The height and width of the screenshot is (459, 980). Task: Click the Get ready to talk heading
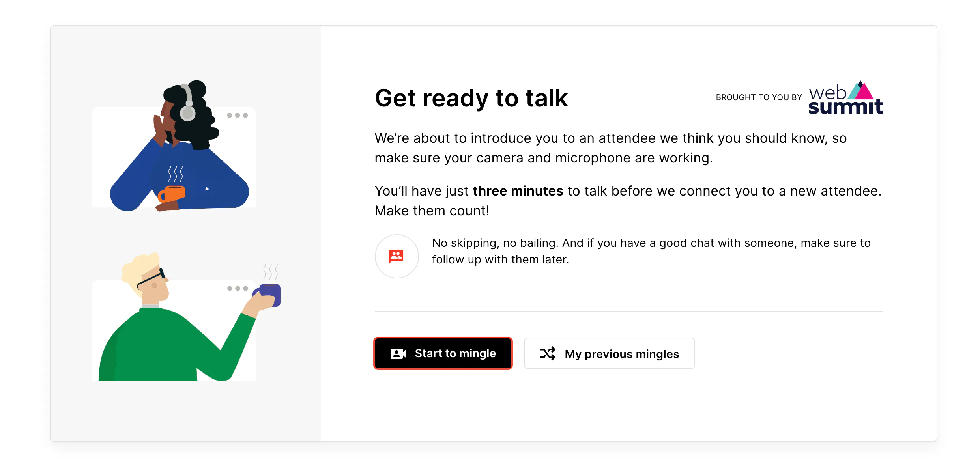(x=471, y=98)
